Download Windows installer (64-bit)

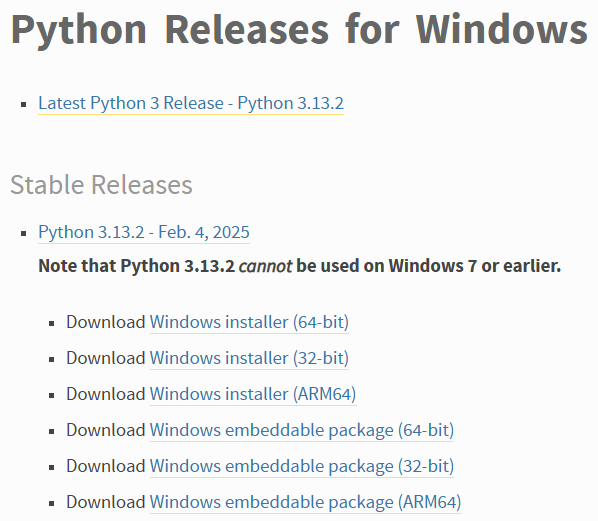pos(249,322)
